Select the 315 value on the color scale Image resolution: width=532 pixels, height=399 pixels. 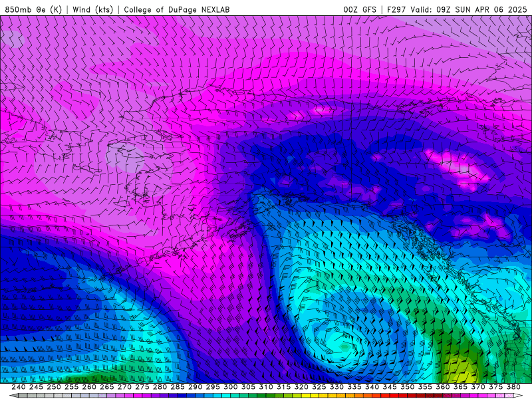click(283, 387)
